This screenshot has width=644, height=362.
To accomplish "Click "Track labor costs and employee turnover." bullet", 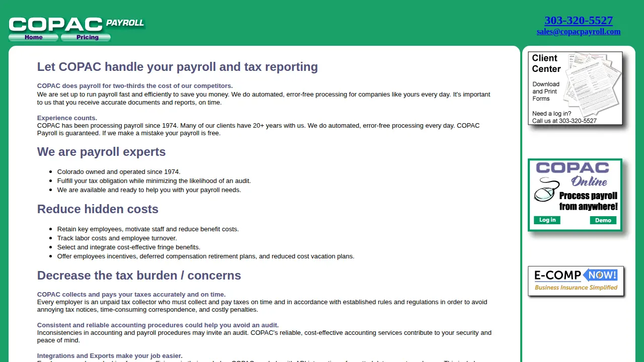I will (x=117, y=238).
